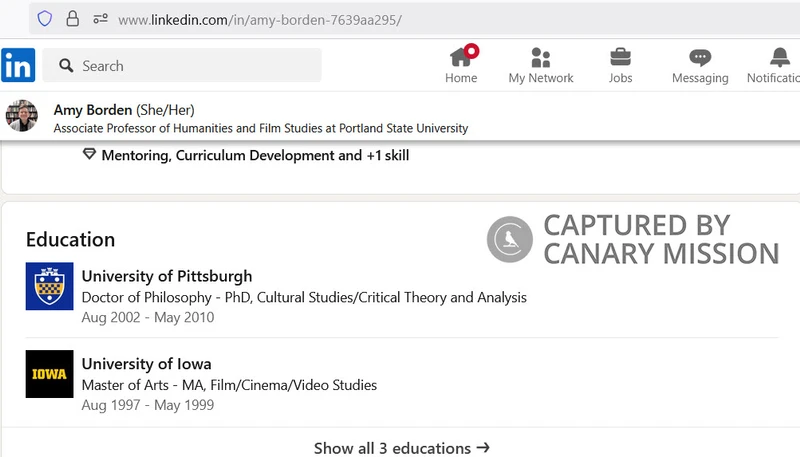The height and width of the screenshot is (457, 800).
Task: Click the browser tracking protection shield icon
Action: coord(45,19)
